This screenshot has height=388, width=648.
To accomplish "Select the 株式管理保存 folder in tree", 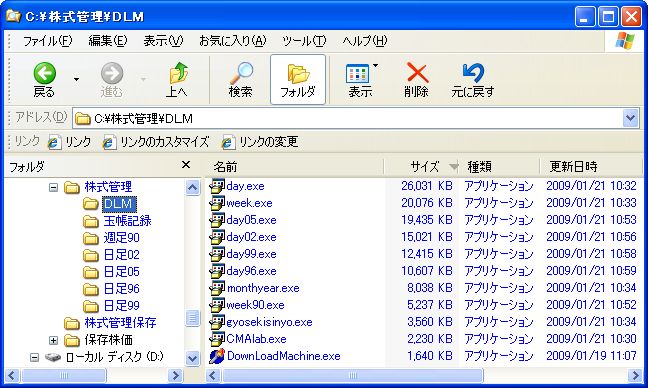I will [x=120, y=322].
